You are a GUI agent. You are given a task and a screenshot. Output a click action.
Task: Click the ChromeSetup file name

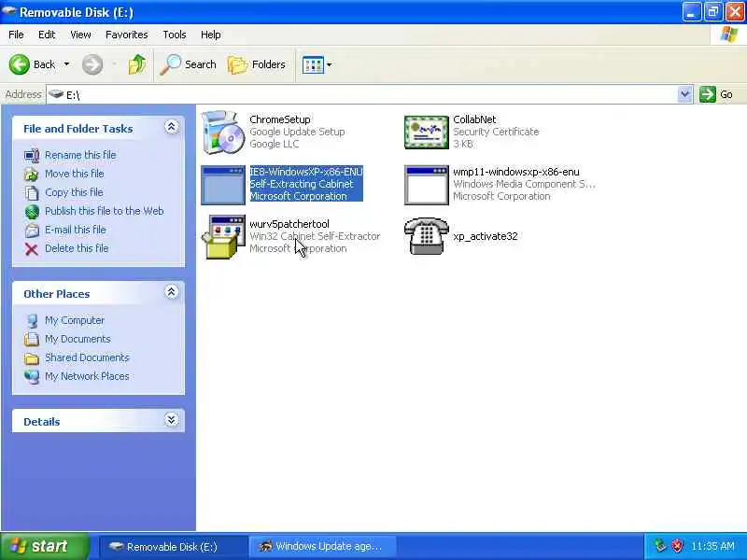coord(280,119)
